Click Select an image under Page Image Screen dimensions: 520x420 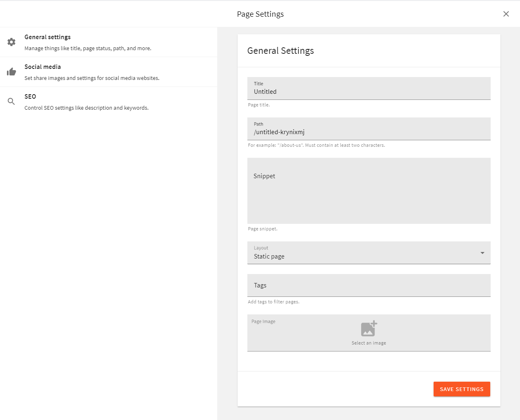pyautogui.click(x=369, y=343)
